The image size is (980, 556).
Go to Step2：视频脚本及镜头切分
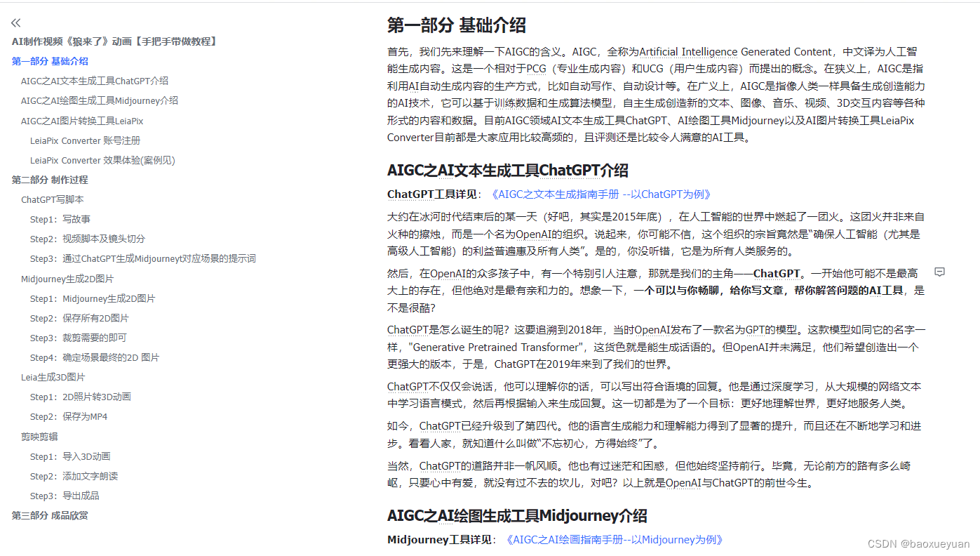coord(88,239)
